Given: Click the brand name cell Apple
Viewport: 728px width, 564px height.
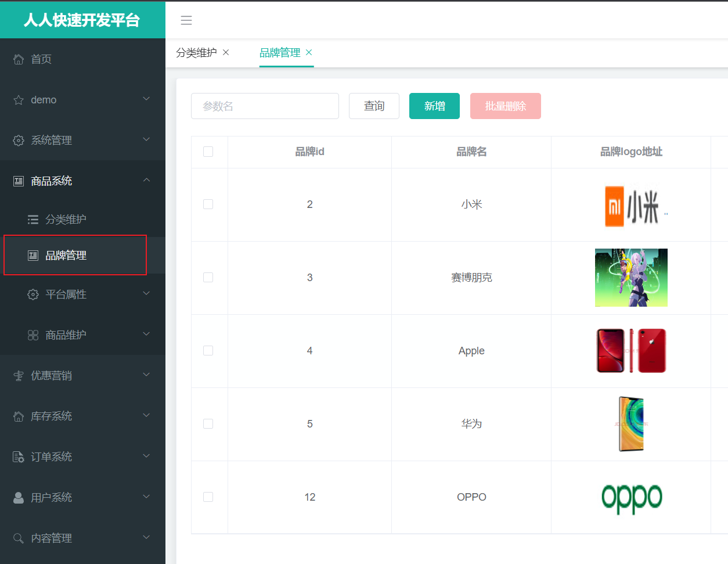Looking at the screenshot, I should tap(471, 351).
